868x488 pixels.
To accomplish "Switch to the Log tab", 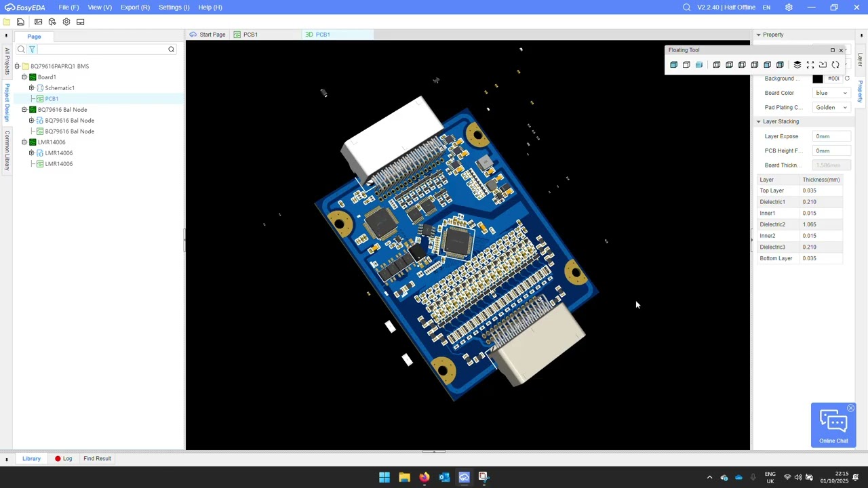I will pyautogui.click(x=63, y=459).
